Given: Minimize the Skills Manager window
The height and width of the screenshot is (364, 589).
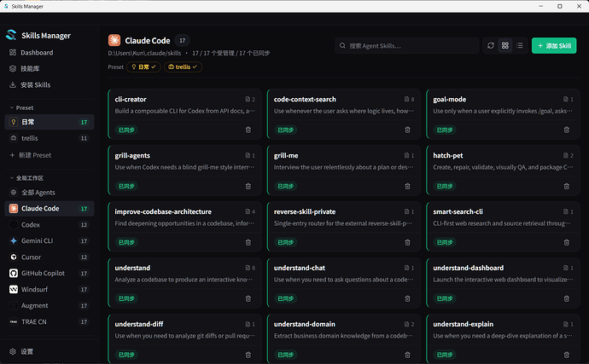Looking at the screenshot, I should coord(541,6).
